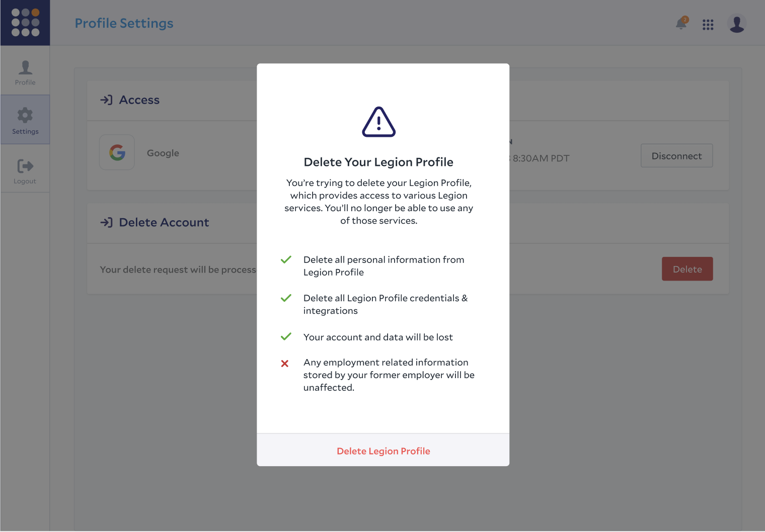
Task: Click the Legion dots logo
Action: tap(25, 23)
